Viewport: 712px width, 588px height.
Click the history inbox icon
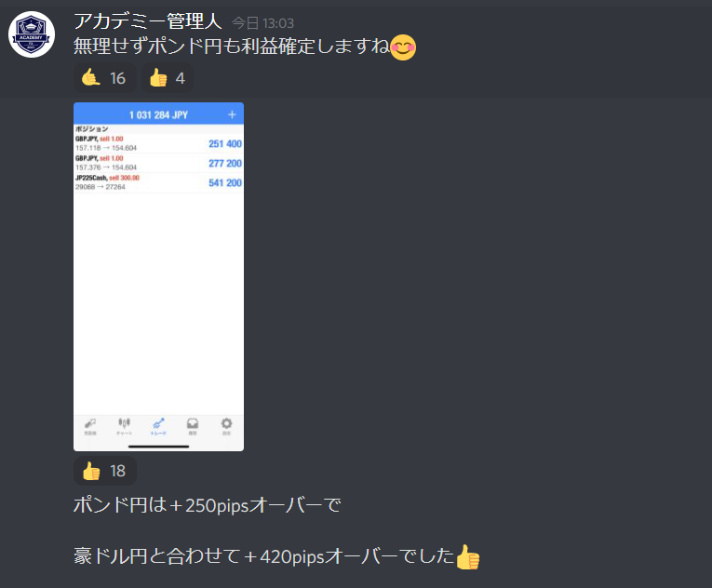[193, 426]
